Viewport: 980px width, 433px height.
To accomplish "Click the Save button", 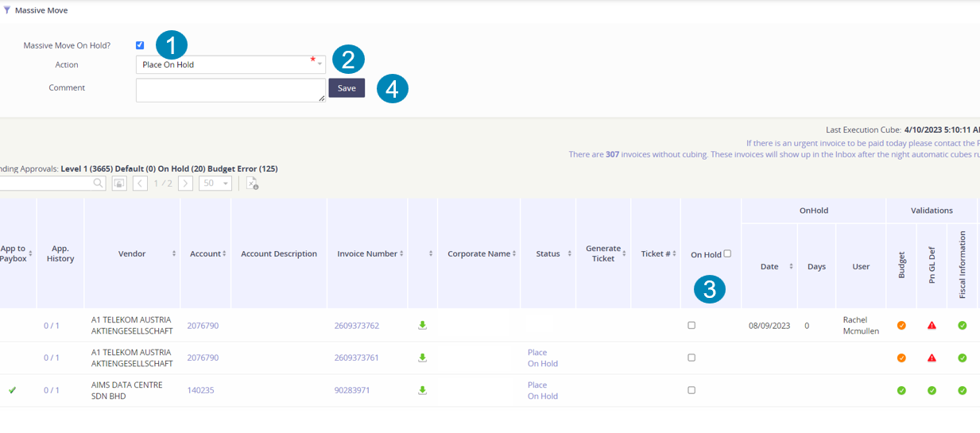I will [347, 88].
